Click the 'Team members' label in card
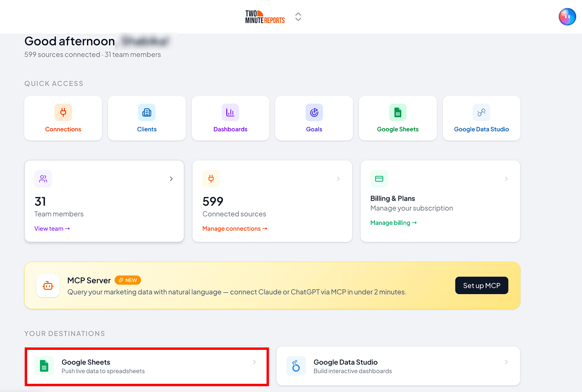The image size is (582, 392). tap(59, 214)
